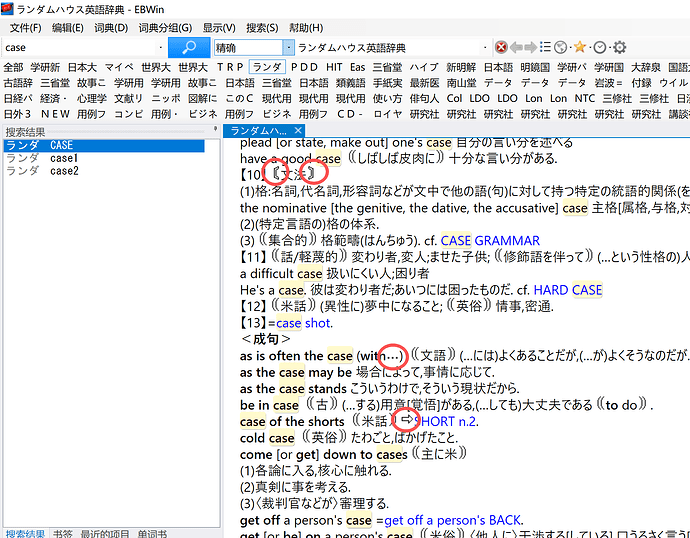The image size is (690, 538).
Task: Select the ランダ case2 result row
Action: (x=104, y=171)
